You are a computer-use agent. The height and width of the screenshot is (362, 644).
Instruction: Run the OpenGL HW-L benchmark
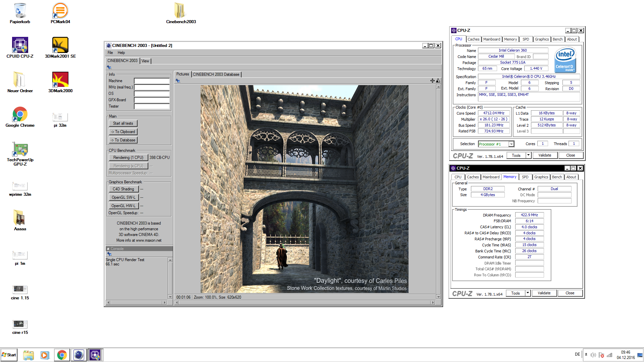(x=123, y=206)
